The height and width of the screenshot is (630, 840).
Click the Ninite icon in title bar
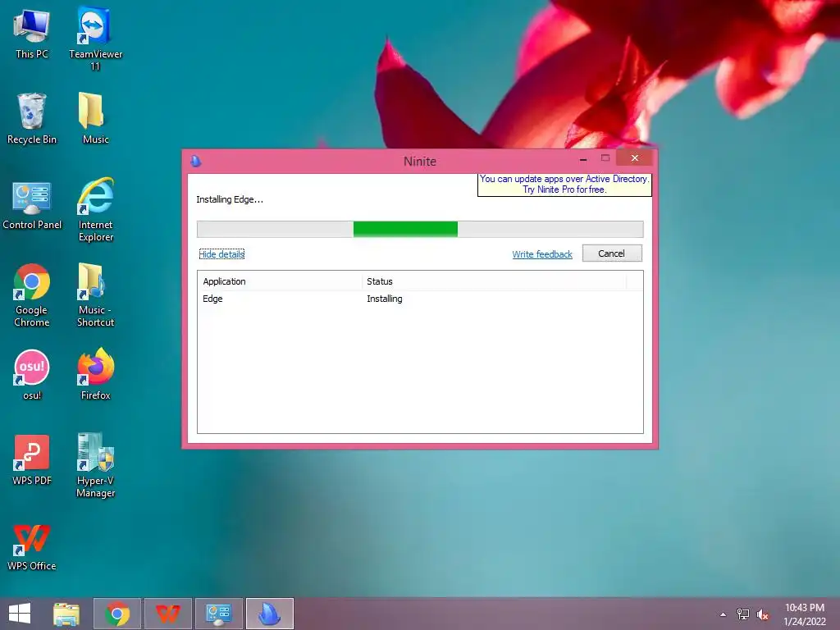tap(196, 161)
